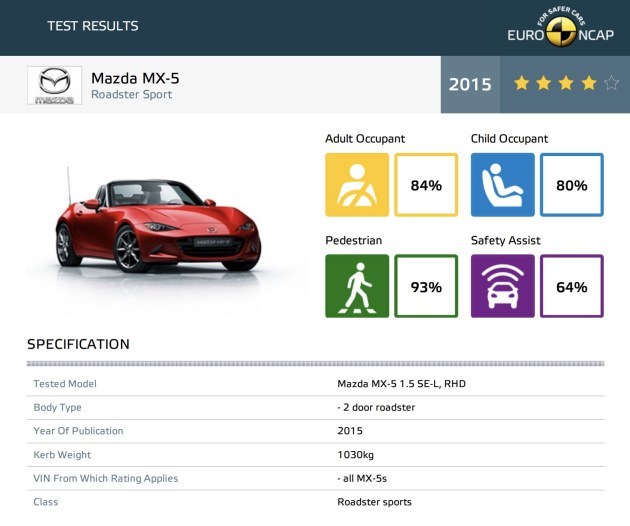Click the Euro NCAP logo
The height and width of the screenshot is (526, 630).
[x=560, y=27]
